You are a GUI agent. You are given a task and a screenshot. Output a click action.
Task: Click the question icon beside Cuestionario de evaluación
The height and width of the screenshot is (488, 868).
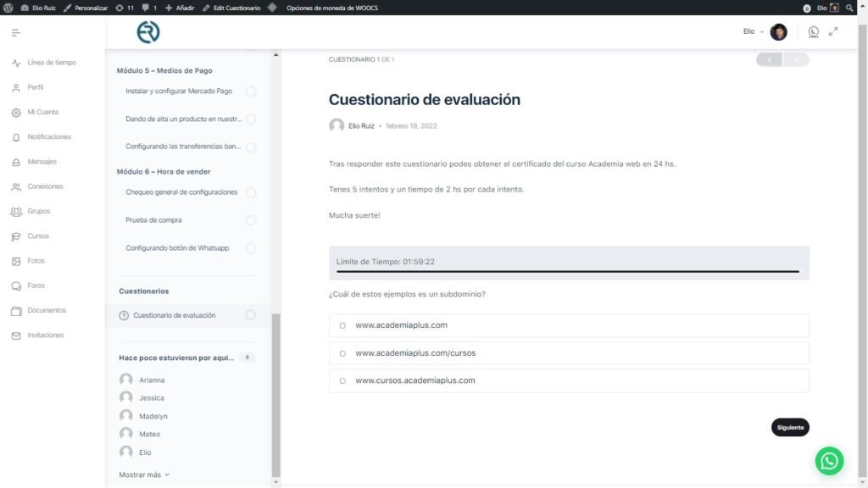click(x=124, y=315)
